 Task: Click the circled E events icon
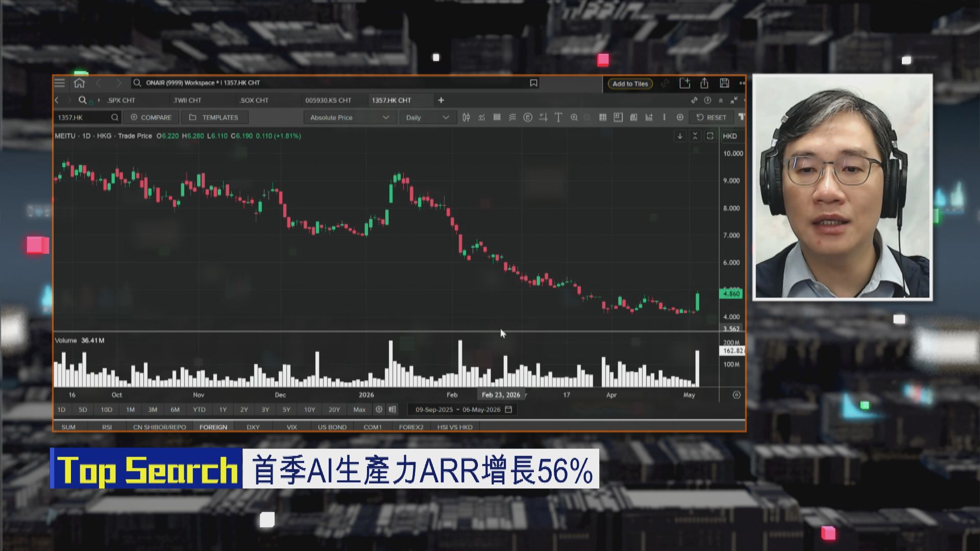click(528, 117)
